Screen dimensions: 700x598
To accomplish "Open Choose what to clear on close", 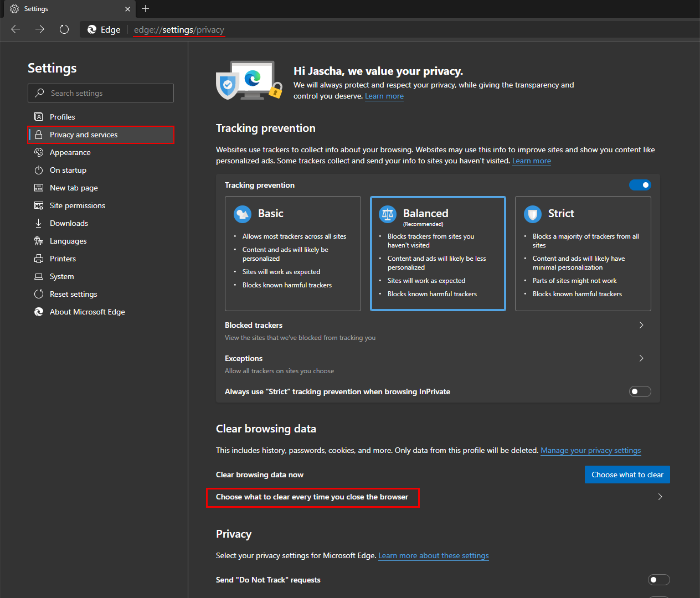I will (x=312, y=497).
